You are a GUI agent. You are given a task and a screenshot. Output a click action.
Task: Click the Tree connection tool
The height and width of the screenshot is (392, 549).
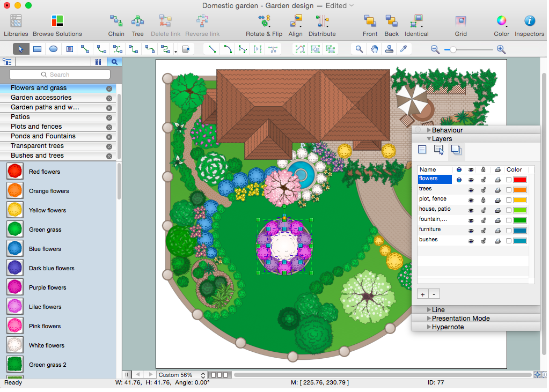[137, 26]
